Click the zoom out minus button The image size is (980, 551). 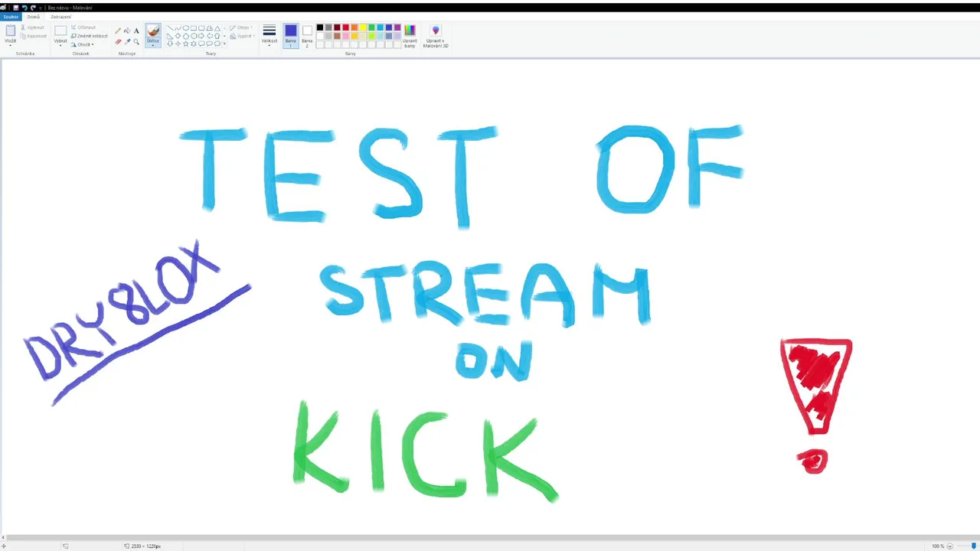click(950, 546)
